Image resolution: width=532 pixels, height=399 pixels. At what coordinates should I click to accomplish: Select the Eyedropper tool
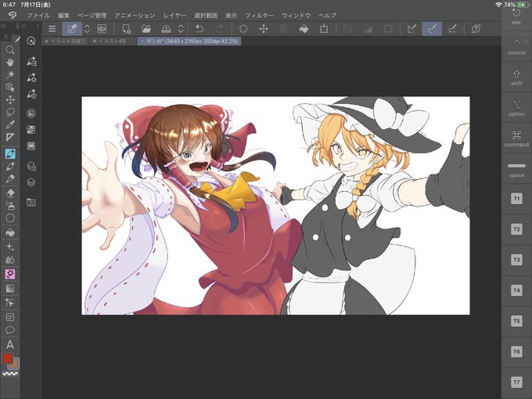(x=10, y=124)
